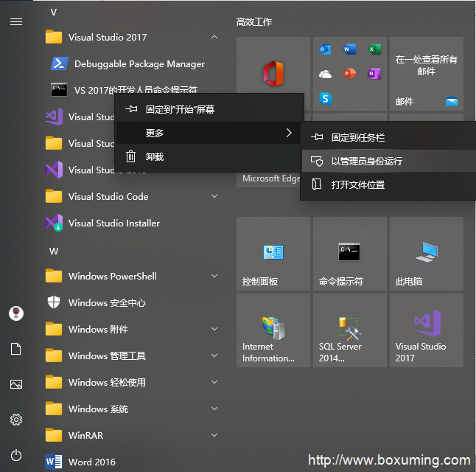The image size is (476, 472).
Task: Collapse the Visual Studio 2017 folder
Action: point(214,37)
